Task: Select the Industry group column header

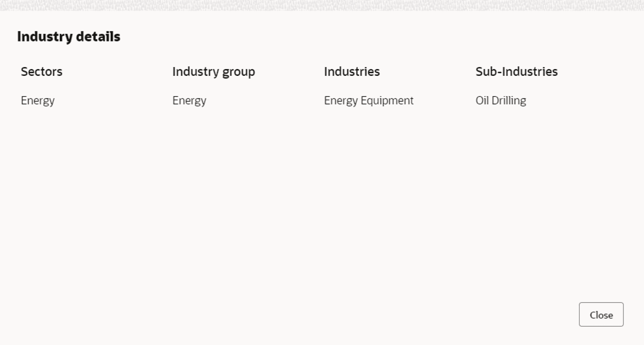Action: 213,71
